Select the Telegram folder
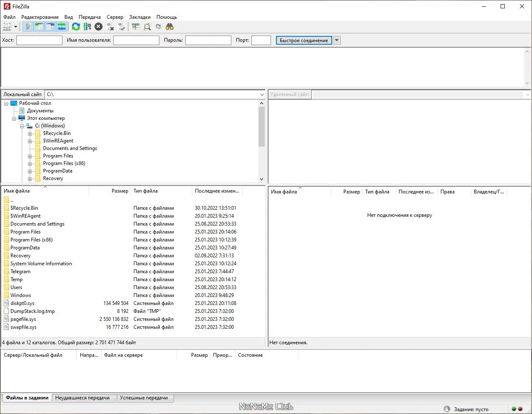 (x=20, y=272)
